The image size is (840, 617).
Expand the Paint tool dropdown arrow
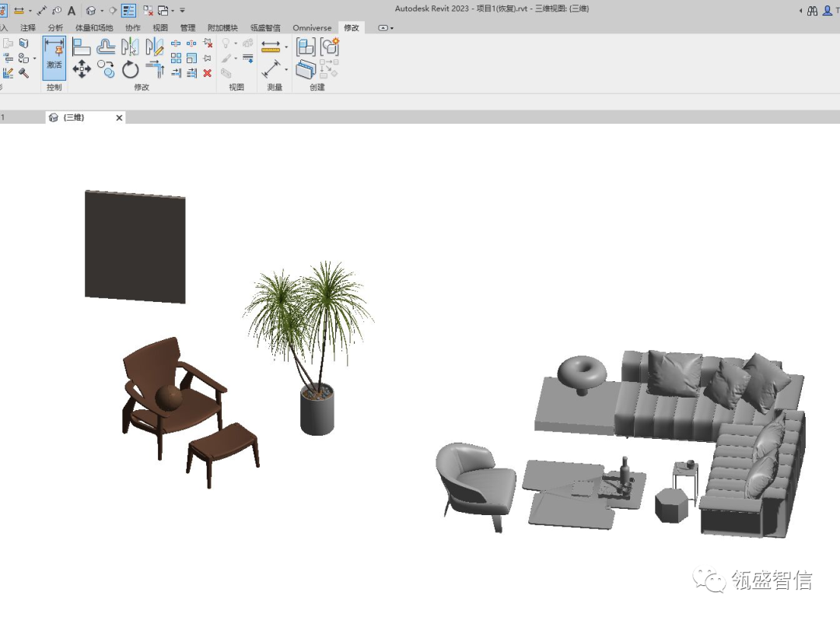coord(236,58)
